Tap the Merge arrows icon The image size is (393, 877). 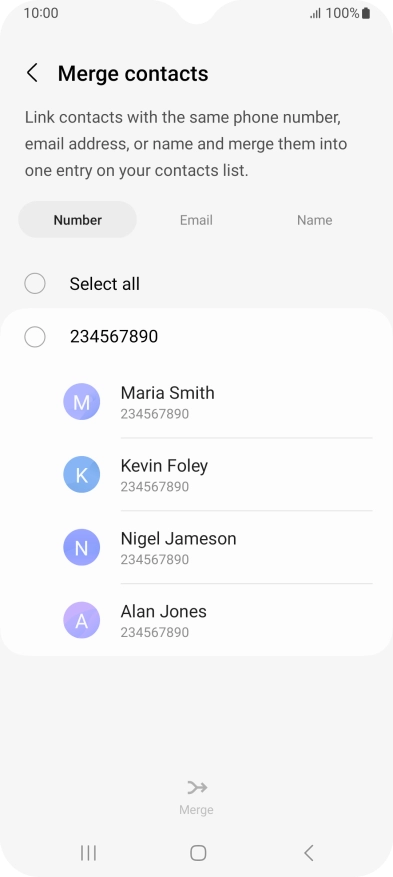[197, 788]
